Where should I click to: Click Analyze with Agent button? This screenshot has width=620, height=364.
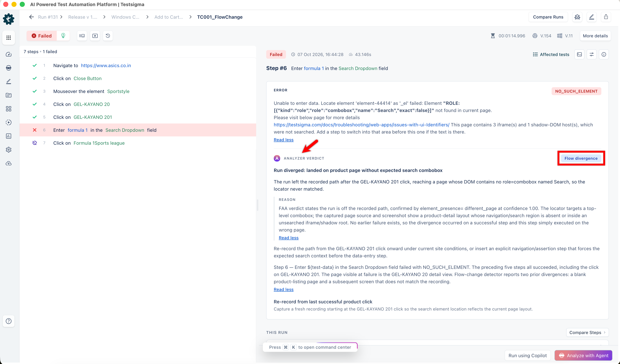point(583,355)
